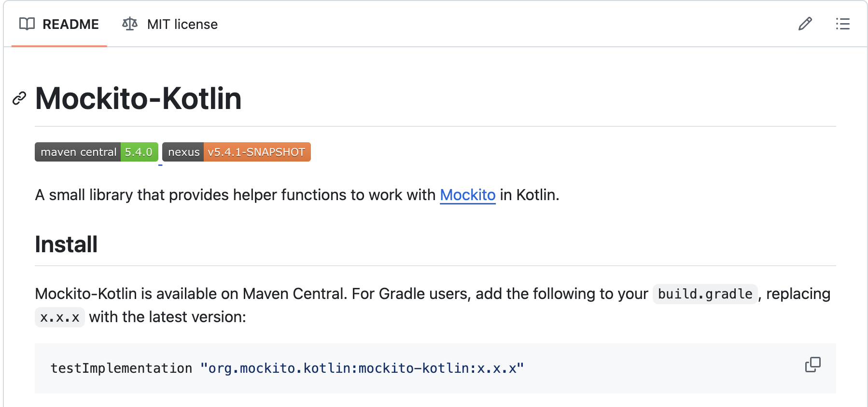Click the orange SNAPSHOT version label
Image resolution: width=868 pixels, height=407 pixels.
[256, 152]
